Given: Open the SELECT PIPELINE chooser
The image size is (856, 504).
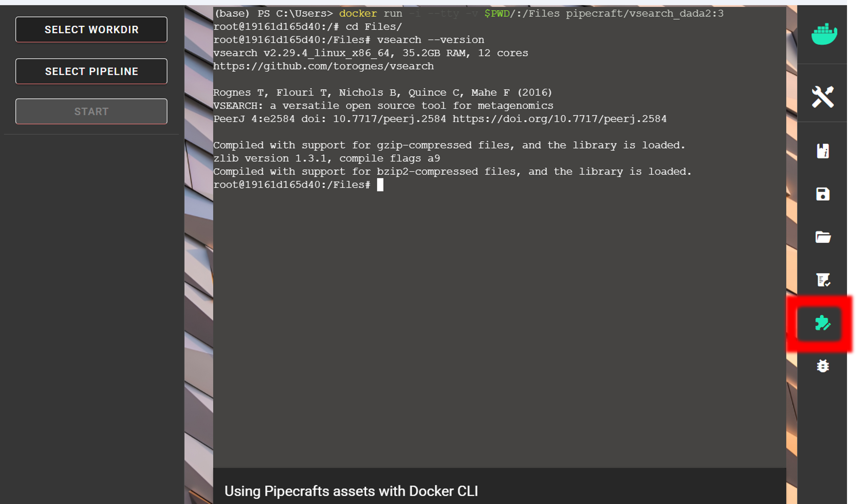Looking at the screenshot, I should pos(91,71).
